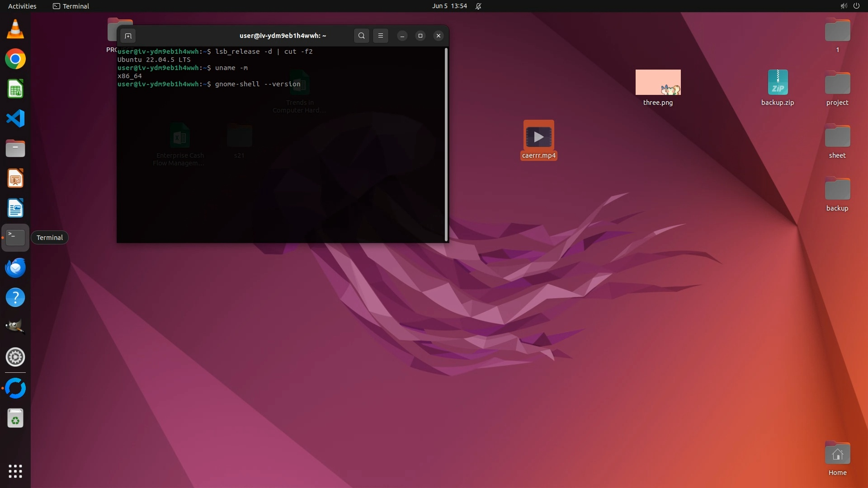This screenshot has width=868, height=488.
Task: Open Google Chrome from the dock
Action: point(15,59)
